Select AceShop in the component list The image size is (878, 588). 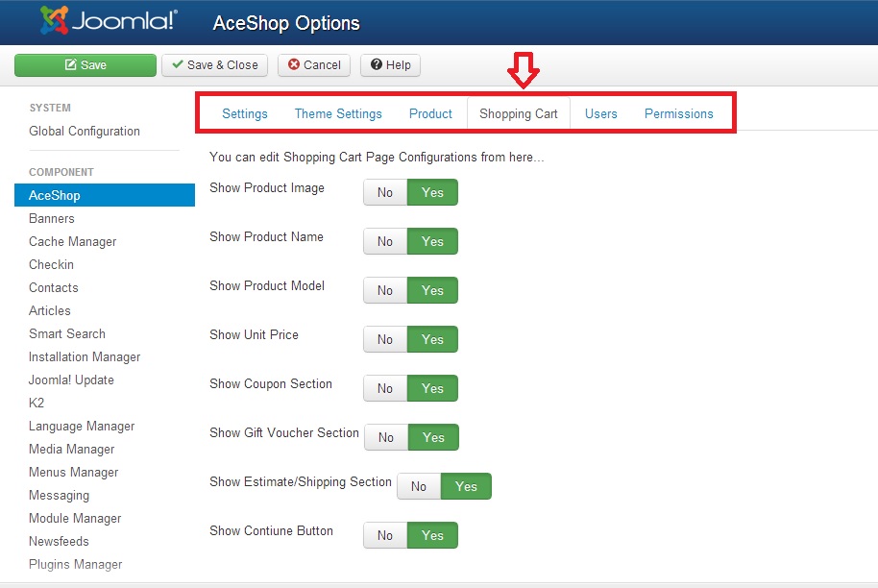tap(105, 195)
